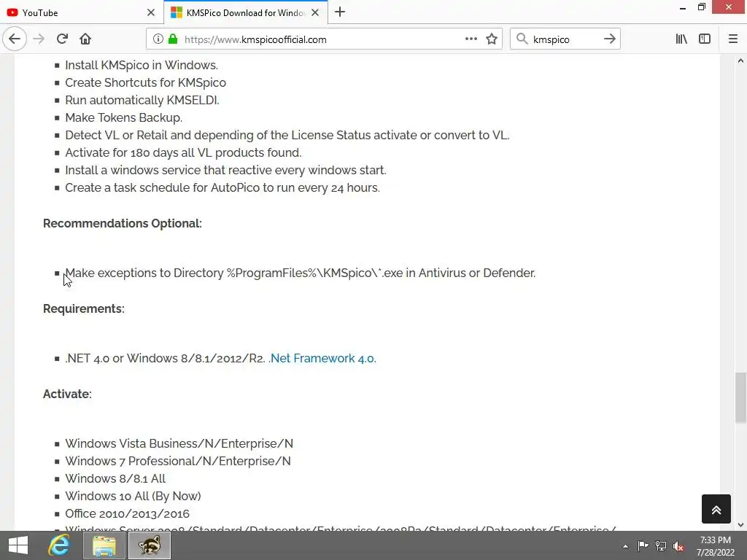The width and height of the screenshot is (747, 560).
Task: Close the YouTube tab
Action: click(151, 13)
